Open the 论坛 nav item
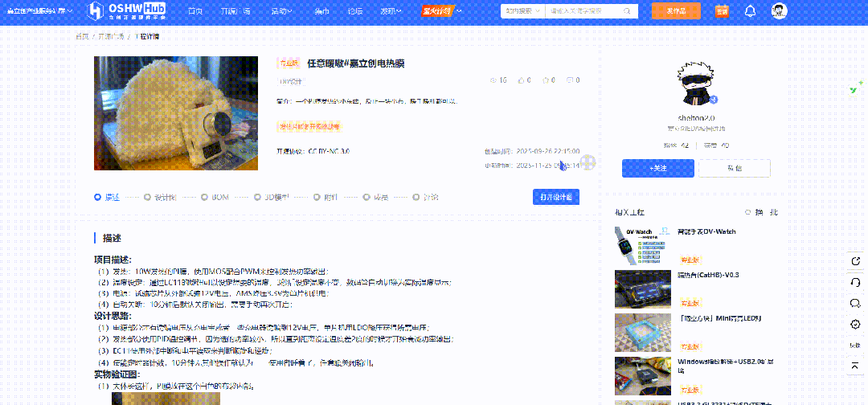This screenshot has width=868, height=405. 355,11
